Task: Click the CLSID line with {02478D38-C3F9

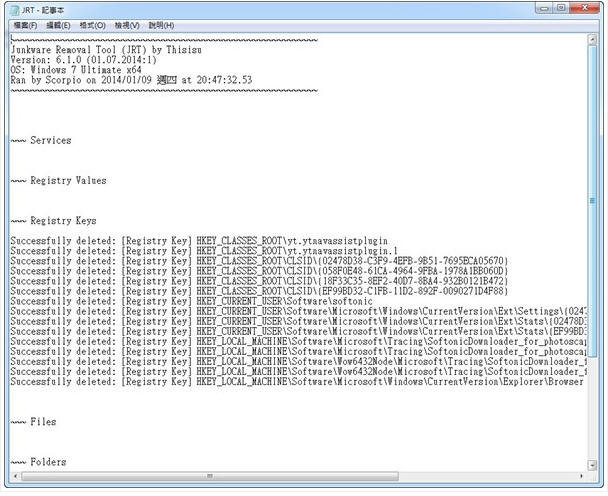Action: click(x=259, y=261)
